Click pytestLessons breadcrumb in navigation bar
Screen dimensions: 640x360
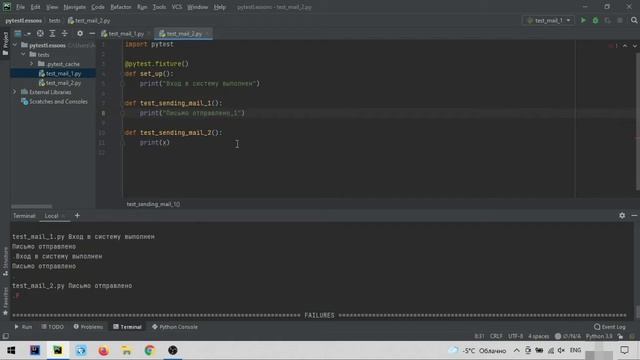pos(24,20)
